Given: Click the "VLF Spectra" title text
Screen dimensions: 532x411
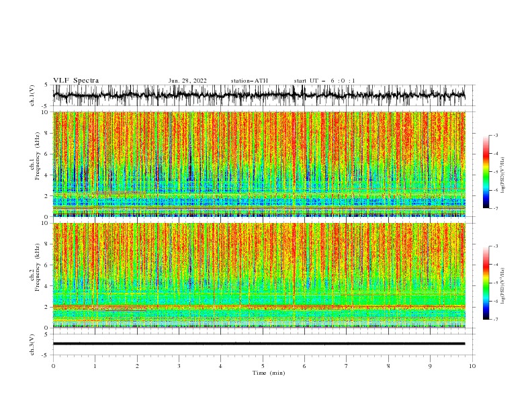Looking at the screenshot, I should click(x=76, y=81).
